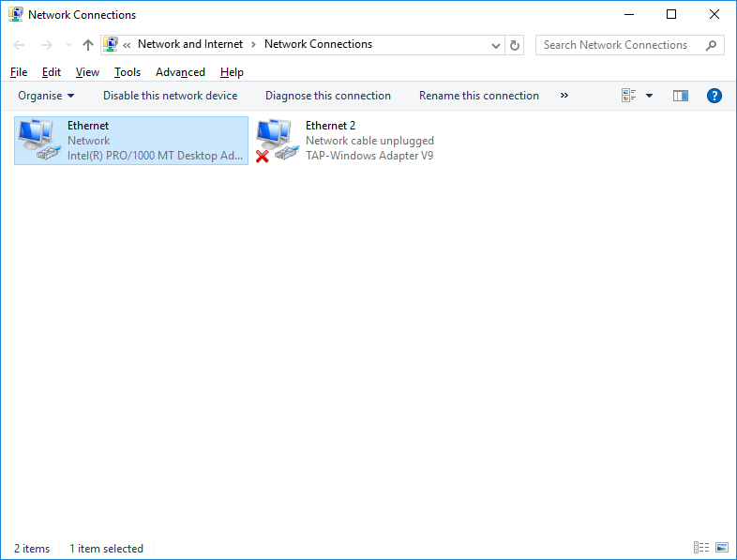Toggle the preview pane icon
This screenshot has width=737, height=560.
681,96
